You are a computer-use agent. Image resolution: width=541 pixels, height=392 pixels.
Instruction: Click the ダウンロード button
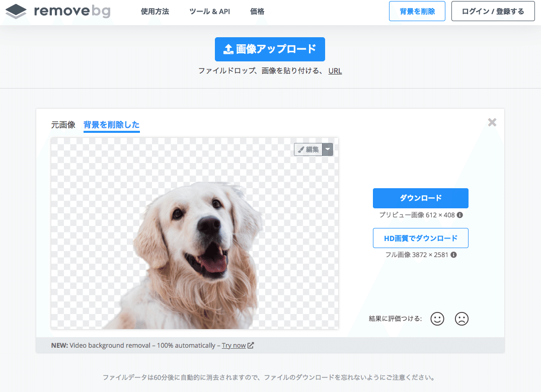pos(420,198)
